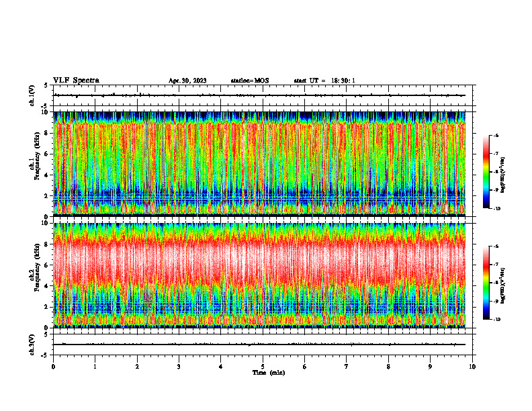This screenshot has height=411, width=532.
Task: Click the ch.3(V) axis "-5" tick label
Action: point(45,355)
